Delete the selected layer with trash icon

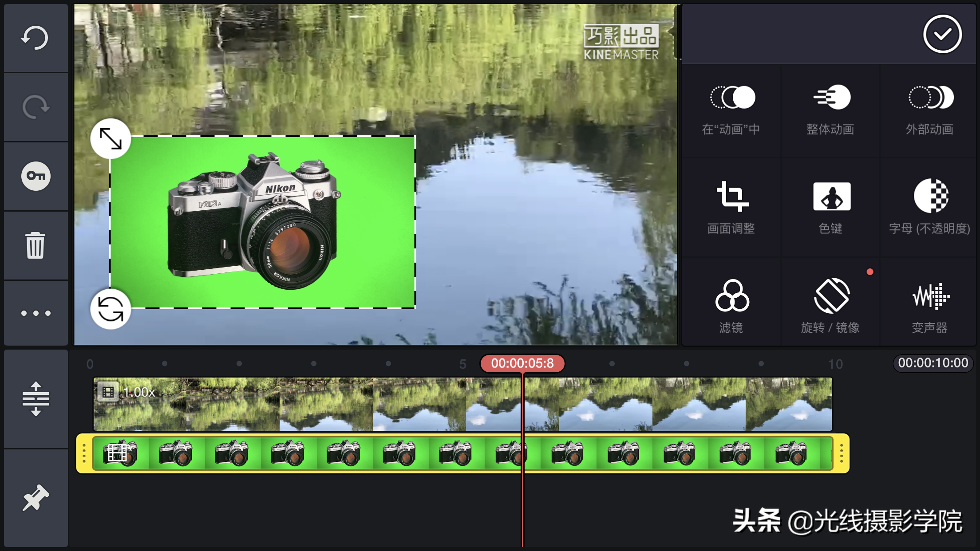tap(36, 245)
